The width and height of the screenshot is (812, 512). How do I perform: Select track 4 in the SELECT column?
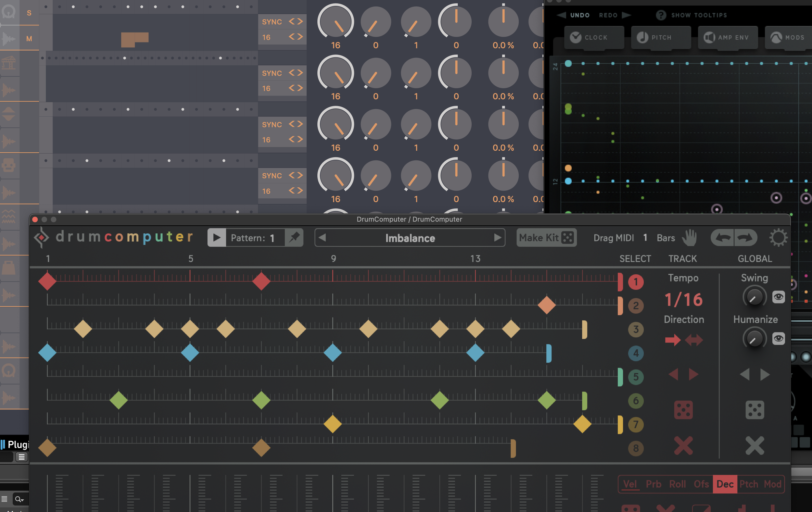(x=636, y=353)
